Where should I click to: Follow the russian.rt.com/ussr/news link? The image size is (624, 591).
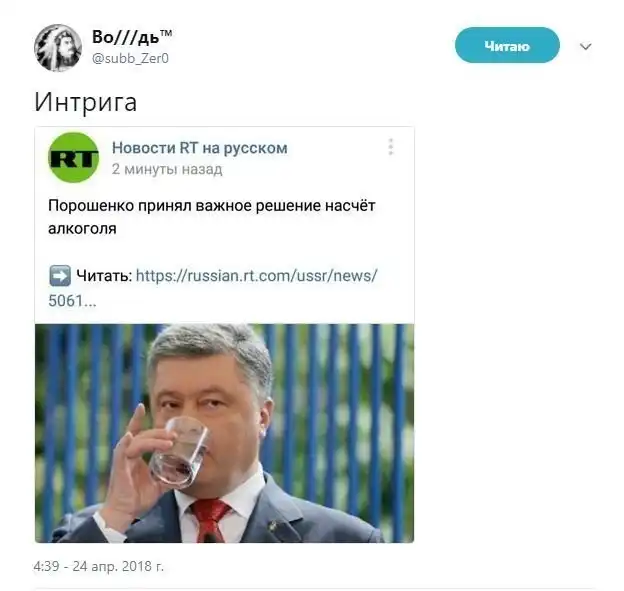[x=257, y=275]
